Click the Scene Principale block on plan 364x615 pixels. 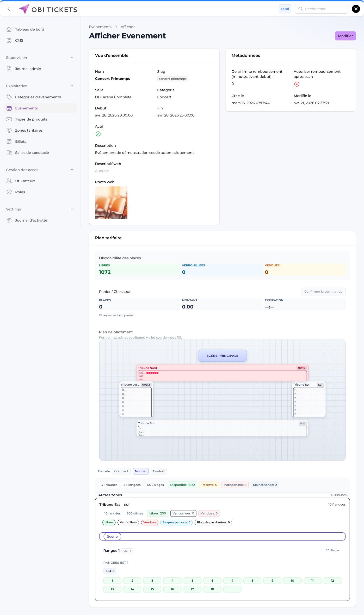click(x=222, y=356)
